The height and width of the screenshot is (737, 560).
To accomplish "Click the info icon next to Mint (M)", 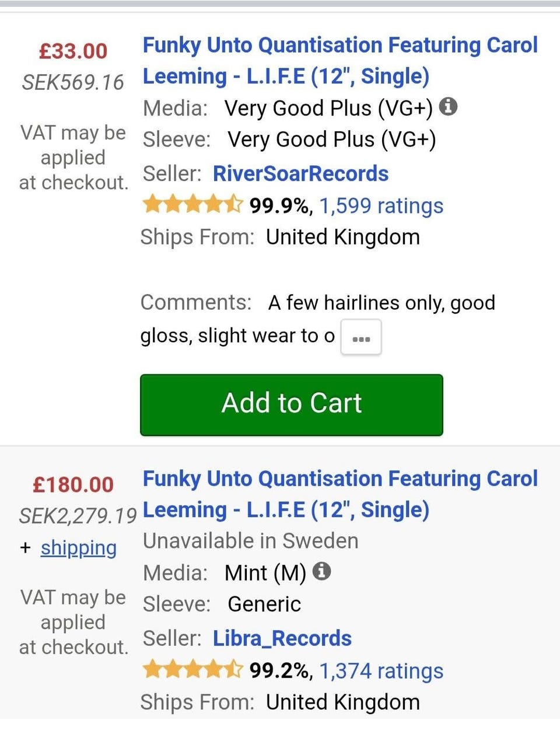I will 321,571.
